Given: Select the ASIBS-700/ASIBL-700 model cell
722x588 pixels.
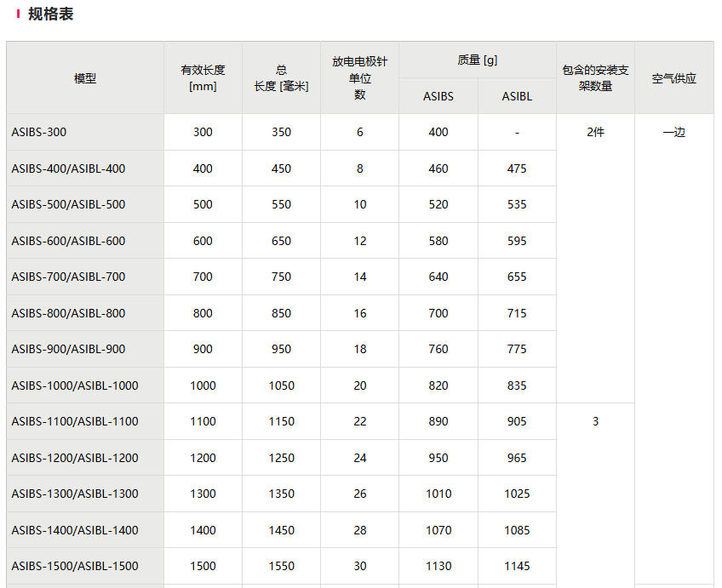Looking at the screenshot, I should point(68,277).
